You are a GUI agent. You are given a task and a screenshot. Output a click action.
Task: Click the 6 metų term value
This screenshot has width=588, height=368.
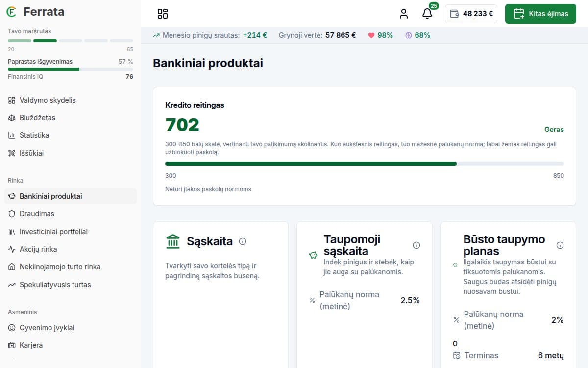551,356
